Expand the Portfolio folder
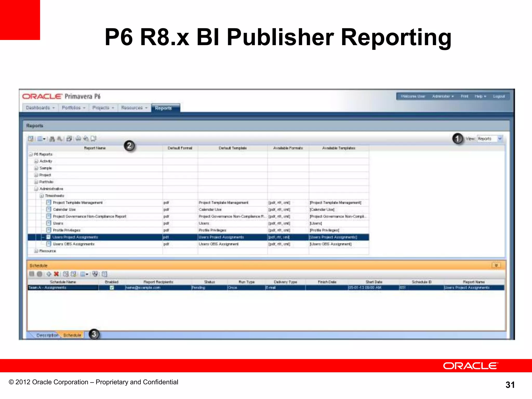Viewport: 532px width, 399px height. [36, 182]
